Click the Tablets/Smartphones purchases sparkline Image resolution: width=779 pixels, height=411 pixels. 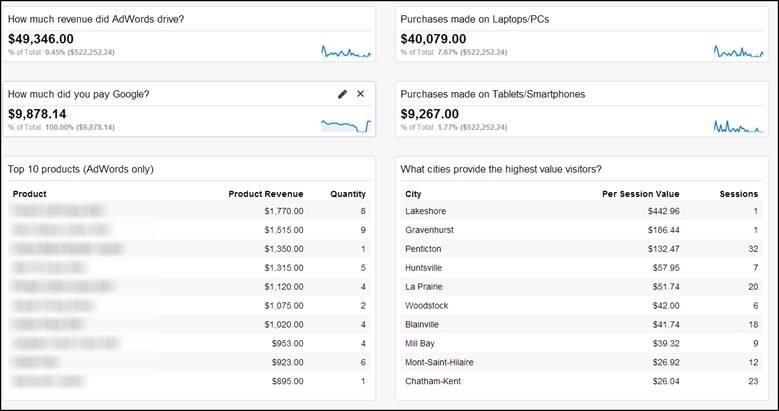738,125
